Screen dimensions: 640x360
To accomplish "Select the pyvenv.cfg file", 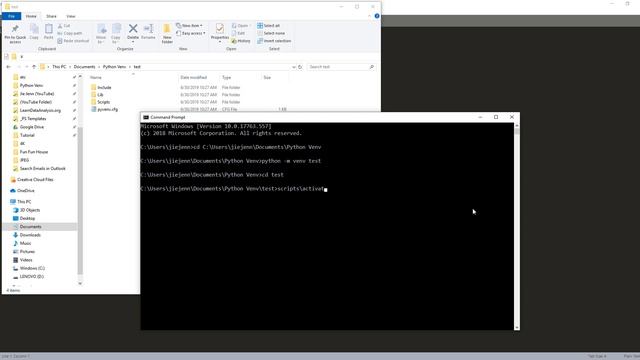I will (107, 109).
